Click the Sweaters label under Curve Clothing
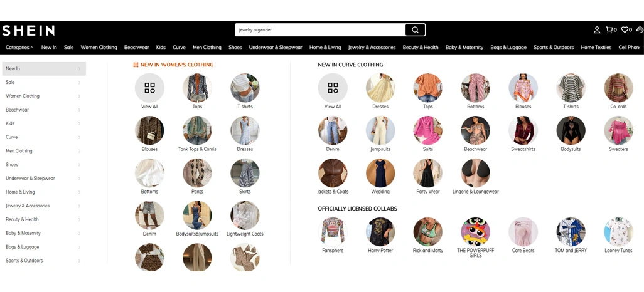This screenshot has width=644, height=292. (618, 149)
